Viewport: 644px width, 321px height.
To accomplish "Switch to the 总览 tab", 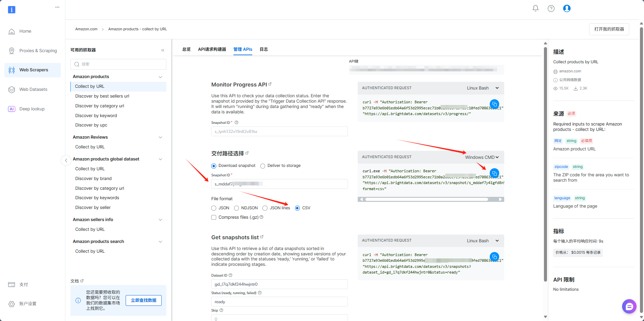I will point(186,49).
